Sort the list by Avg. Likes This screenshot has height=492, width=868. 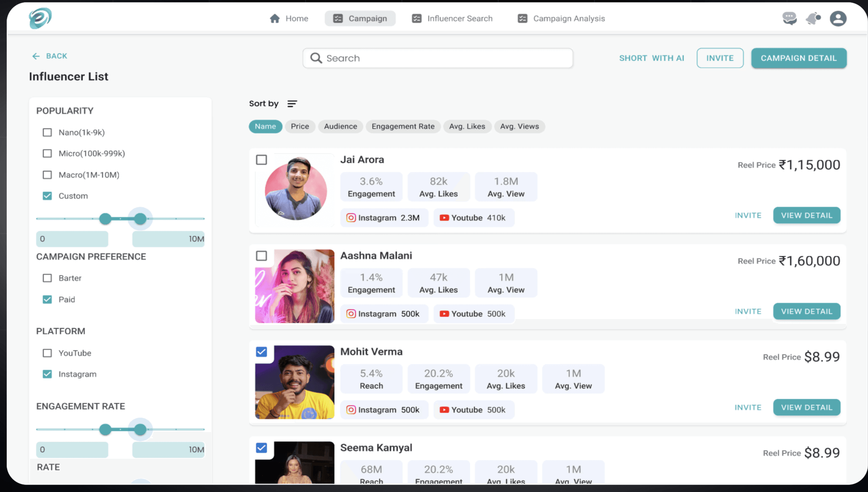point(467,126)
